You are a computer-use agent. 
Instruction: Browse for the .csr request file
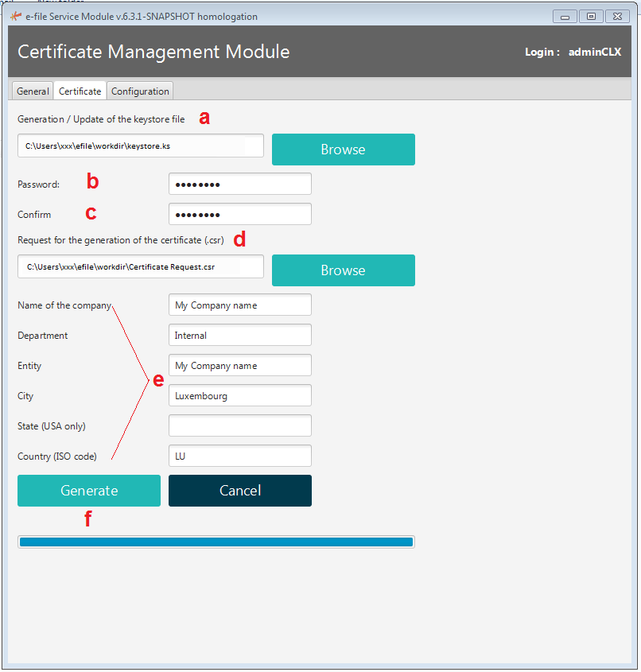point(344,270)
